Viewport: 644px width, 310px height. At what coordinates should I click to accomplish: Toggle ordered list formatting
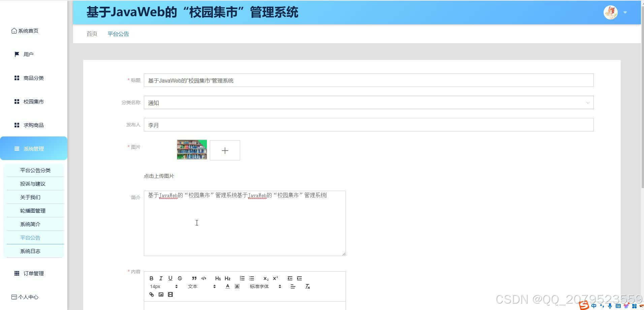242,278
